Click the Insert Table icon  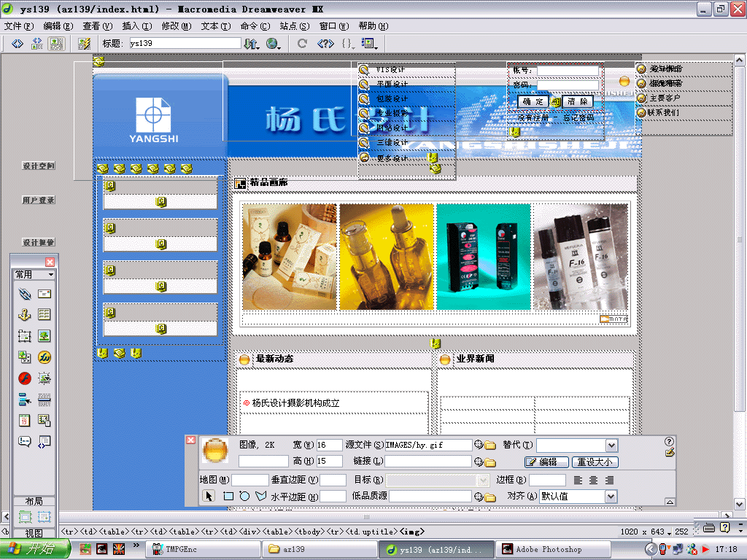(x=44, y=315)
